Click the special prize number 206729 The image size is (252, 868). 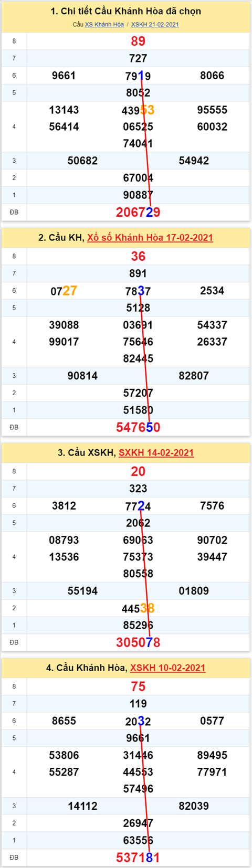(138, 212)
